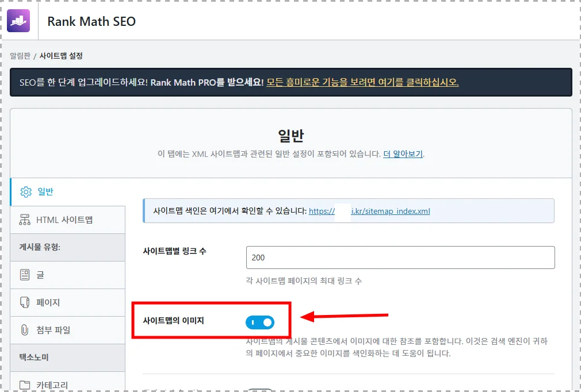This screenshot has width=581, height=392.
Task: Open the 일반 settings tab
Action: coord(68,192)
